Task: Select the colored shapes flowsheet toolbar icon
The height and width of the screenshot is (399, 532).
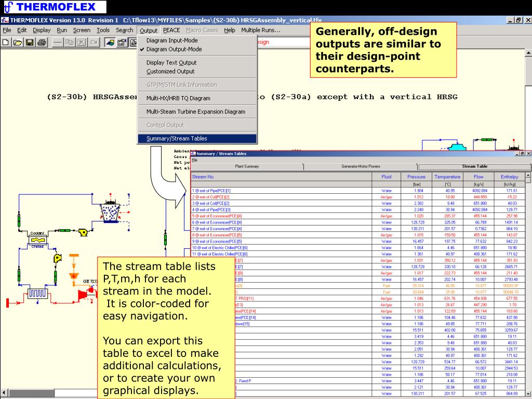Action: pos(110,43)
